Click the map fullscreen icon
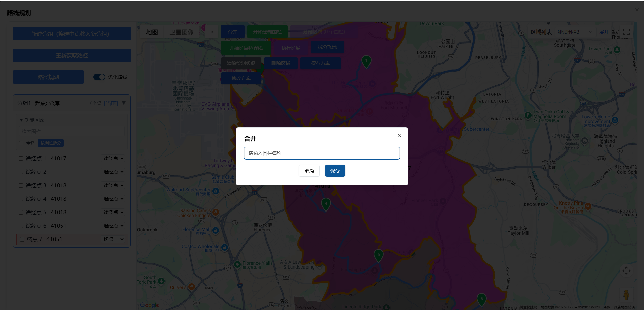The image size is (644, 310). click(x=626, y=32)
